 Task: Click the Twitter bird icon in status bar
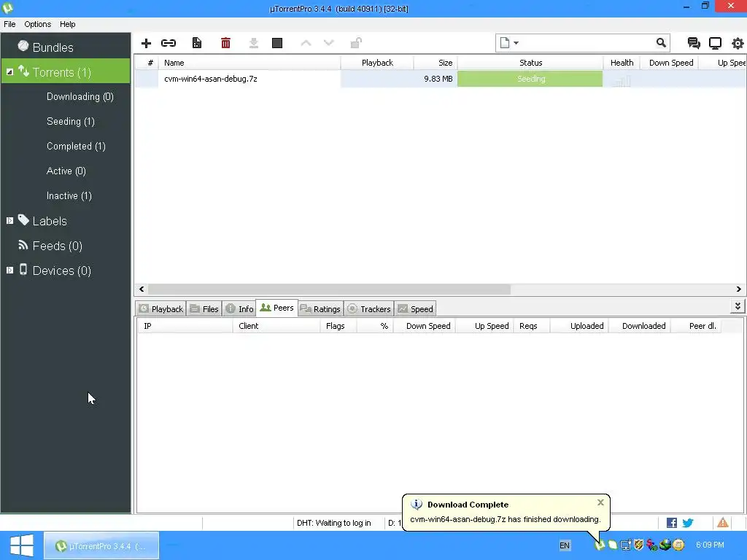(x=687, y=523)
